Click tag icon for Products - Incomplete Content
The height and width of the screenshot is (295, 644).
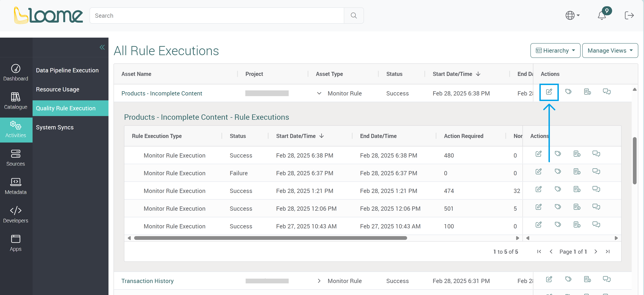coord(568,92)
